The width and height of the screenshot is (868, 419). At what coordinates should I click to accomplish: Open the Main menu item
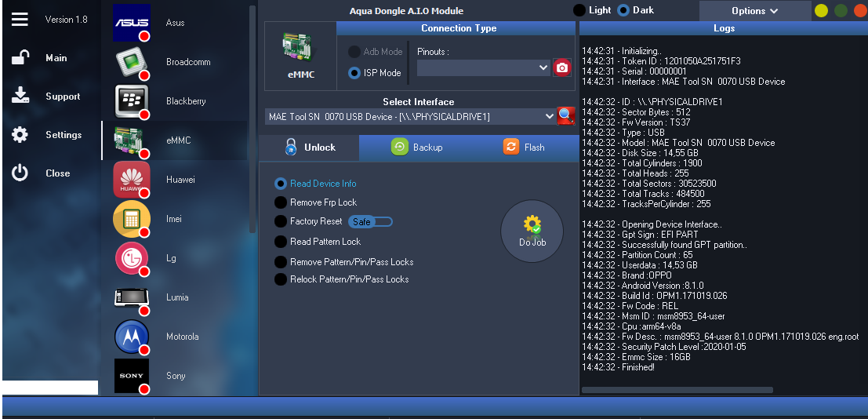pyautogui.click(x=56, y=57)
